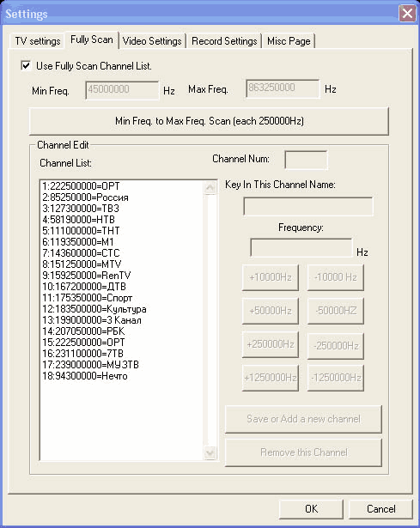Click the Max Freq. input field
The image size is (420, 528).
[x=283, y=88]
